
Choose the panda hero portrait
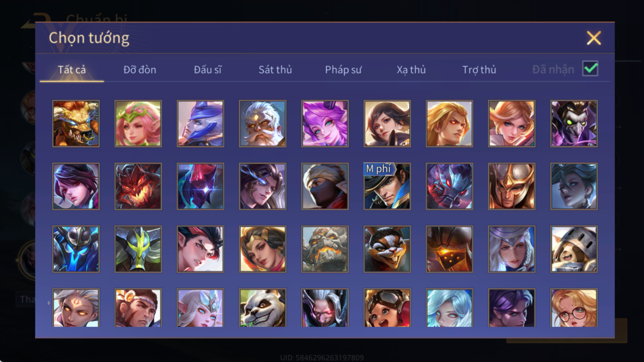(263, 308)
